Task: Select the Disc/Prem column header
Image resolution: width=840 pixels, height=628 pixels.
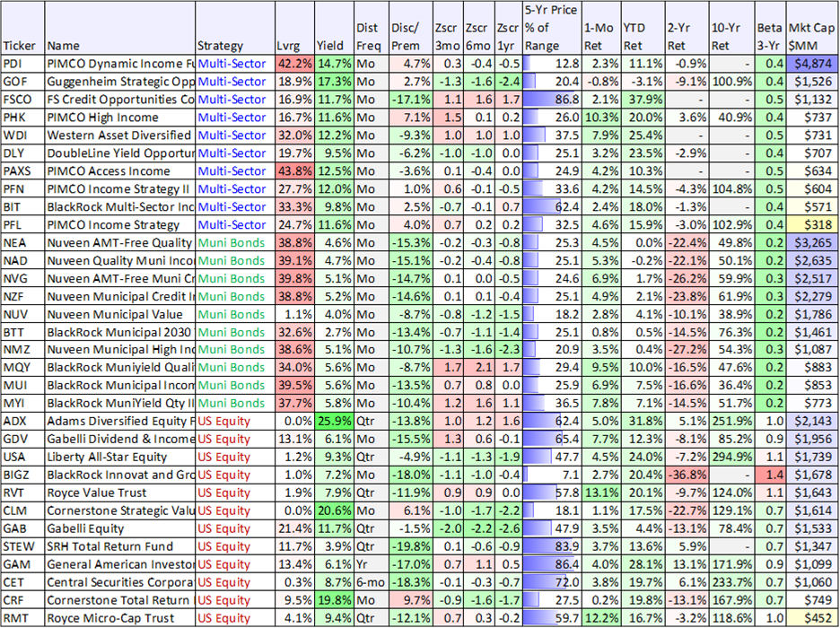Action: click(410, 28)
